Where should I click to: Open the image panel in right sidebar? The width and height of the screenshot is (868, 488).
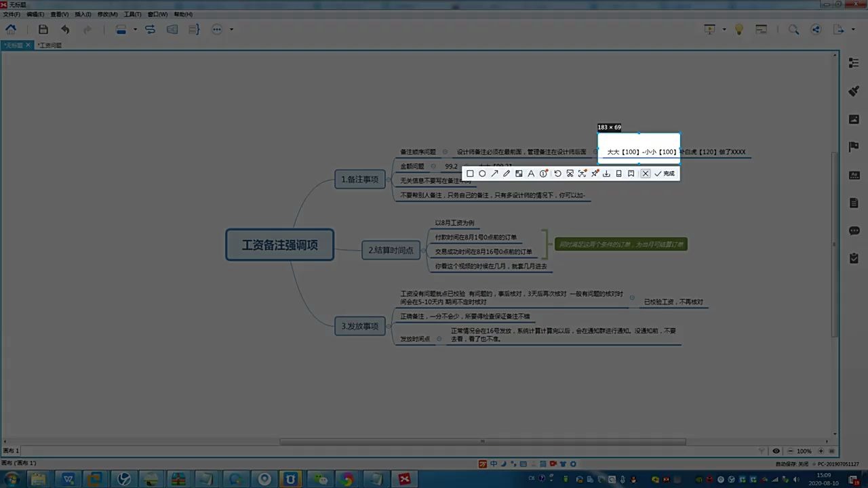coord(854,119)
